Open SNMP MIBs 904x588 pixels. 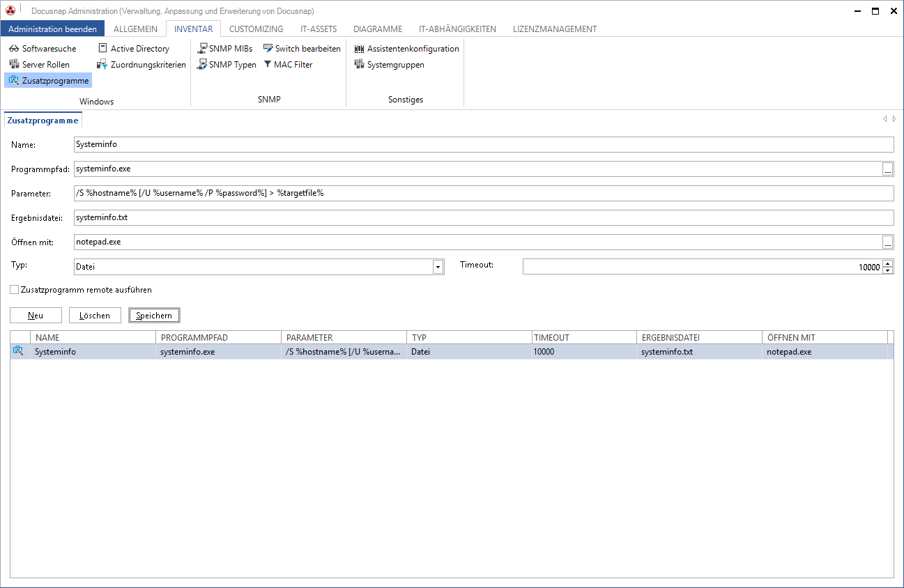[224, 49]
